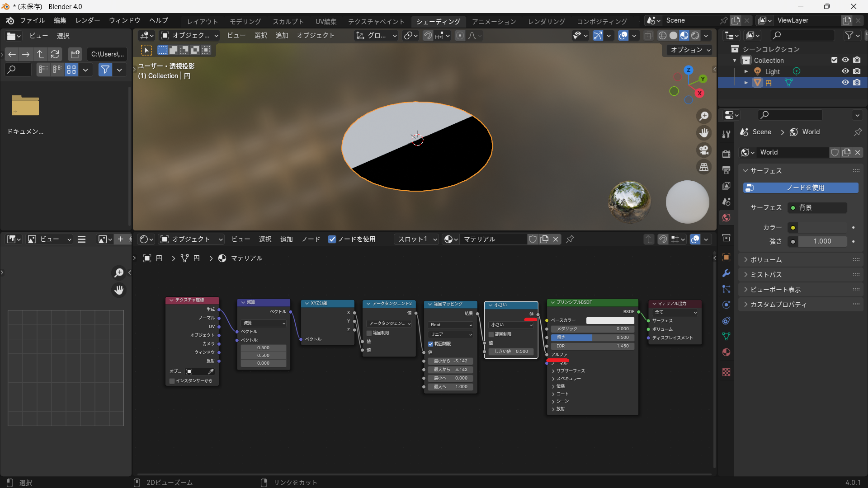Viewport: 868px width, 488px height.
Task: Hide Light object with eye icon
Action: coord(845,71)
